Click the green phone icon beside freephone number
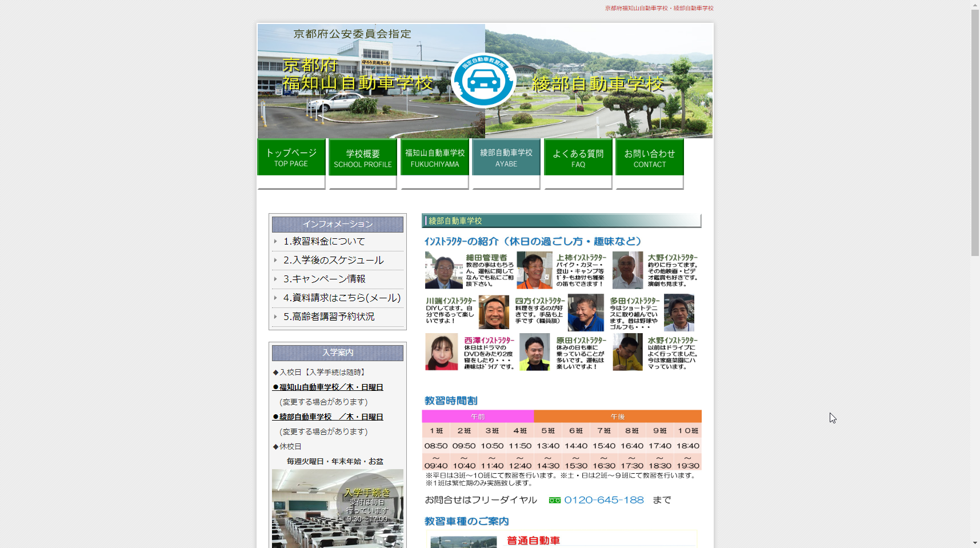This screenshot has height=548, width=980. [x=554, y=499]
